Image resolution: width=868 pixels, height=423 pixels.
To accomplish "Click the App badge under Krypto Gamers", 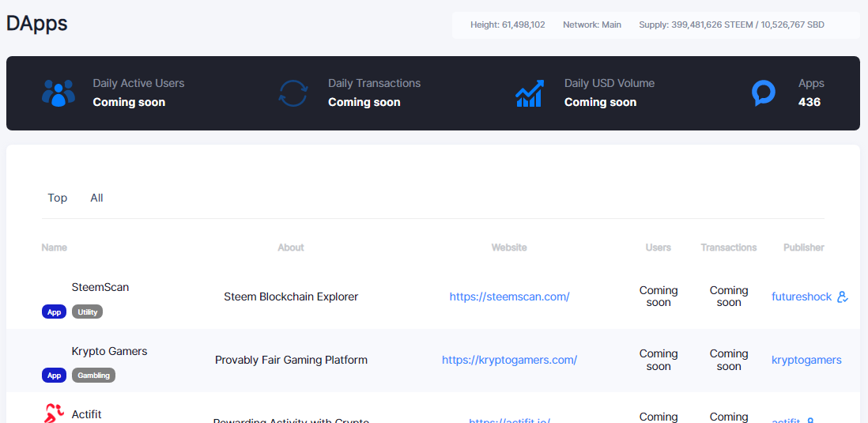I will coord(55,375).
